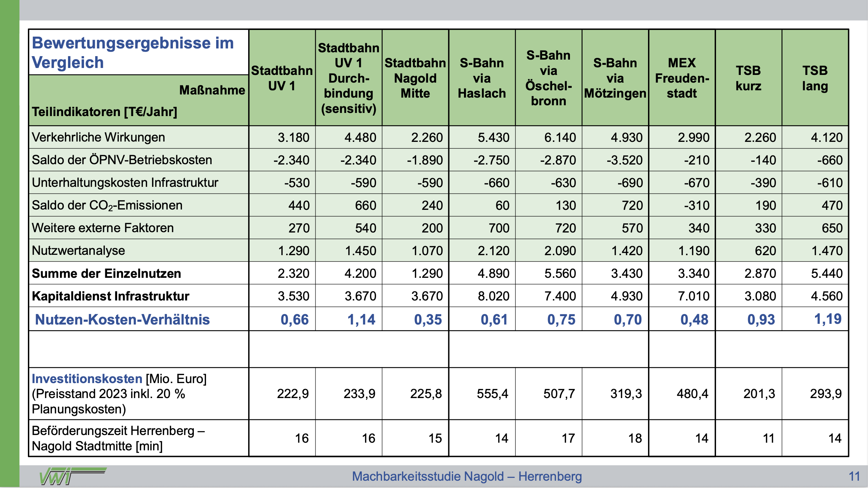Select the 1,19 cost-benefit ratio value
The height and width of the screenshot is (488, 868).
828,319
